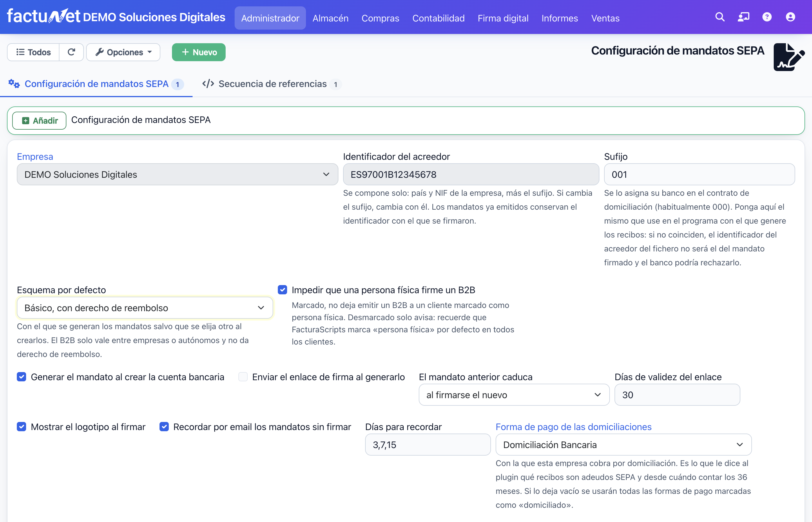
Task: Open the Informes menu
Action: 559,18
